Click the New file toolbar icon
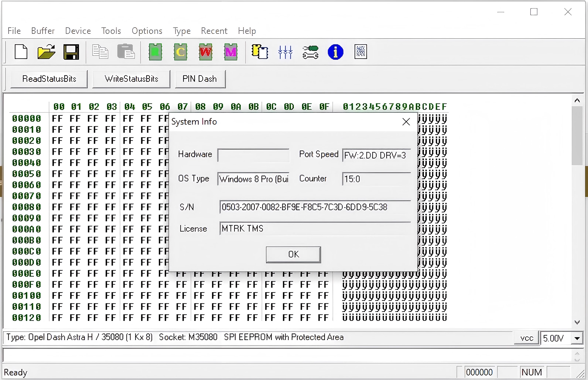Viewport: 588px width, 380px height. (21, 52)
